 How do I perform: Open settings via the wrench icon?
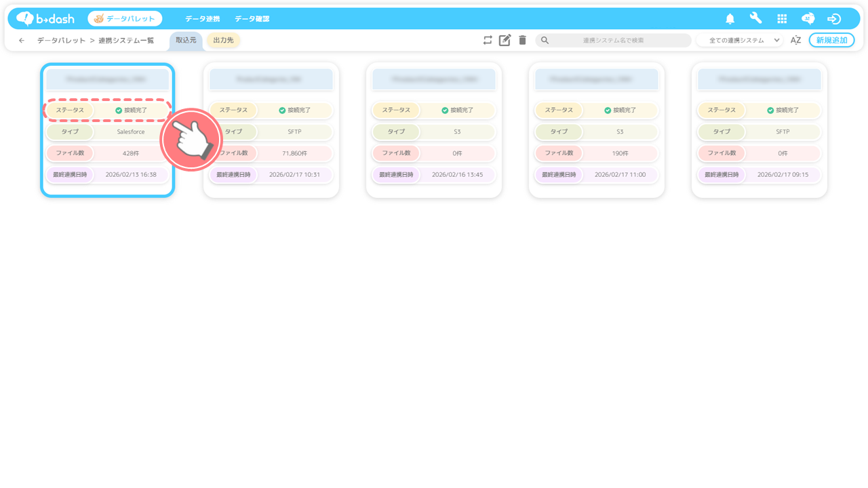[x=755, y=18]
